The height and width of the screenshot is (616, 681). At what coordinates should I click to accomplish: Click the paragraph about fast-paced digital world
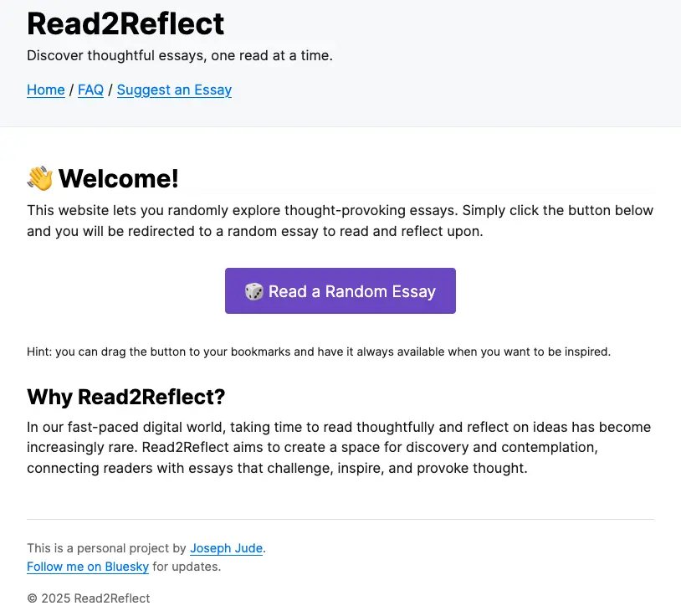click(x=338, y=448)
